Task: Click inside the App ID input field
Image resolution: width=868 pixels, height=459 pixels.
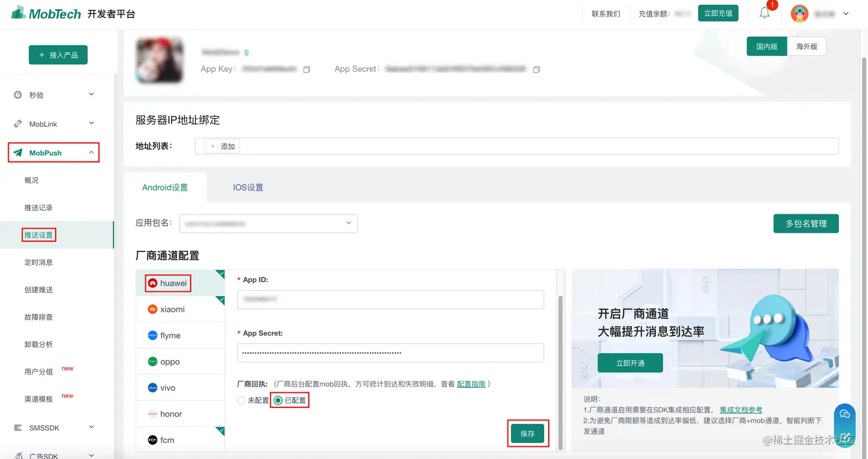Action: (390, 299)
